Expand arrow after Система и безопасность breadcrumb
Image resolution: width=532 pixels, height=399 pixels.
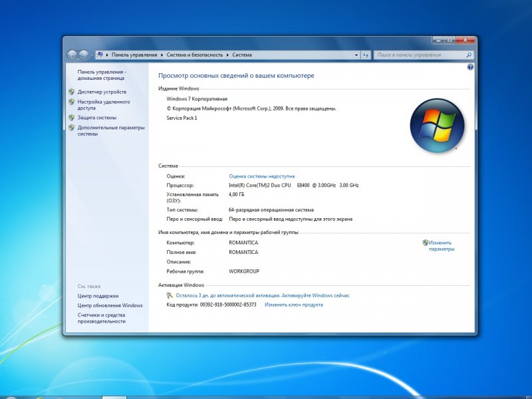(227, 55)
